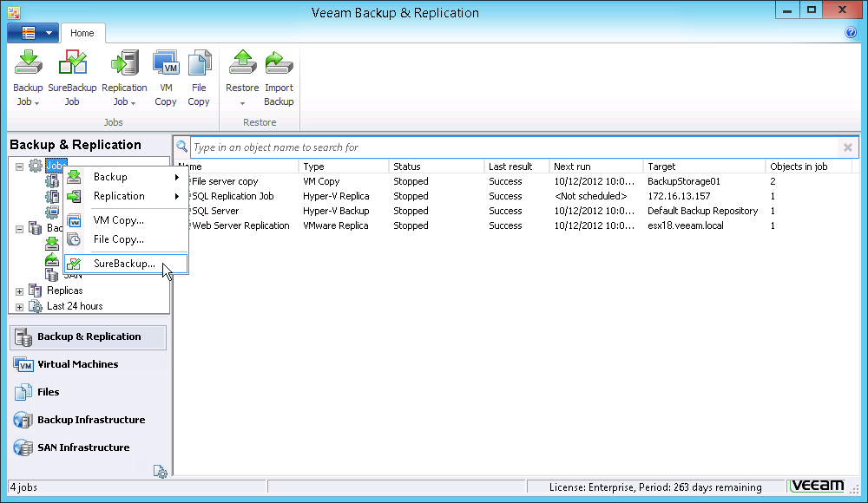Click the search magnifier icon
Viewport: 868px width, 503px height.
(181, 147)
